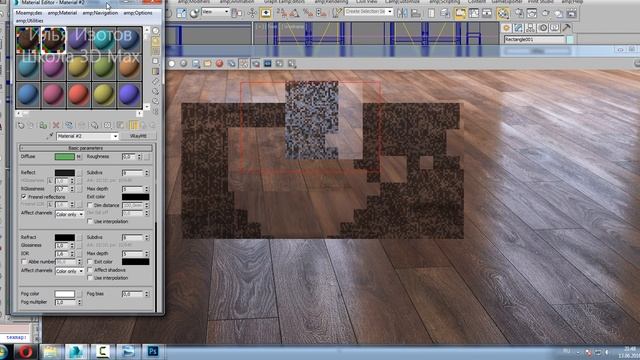The width and height of the screenshot is (640, 360).
Task: Click Select by Material icon beside sample slots
Action: (x=156, y=101)
